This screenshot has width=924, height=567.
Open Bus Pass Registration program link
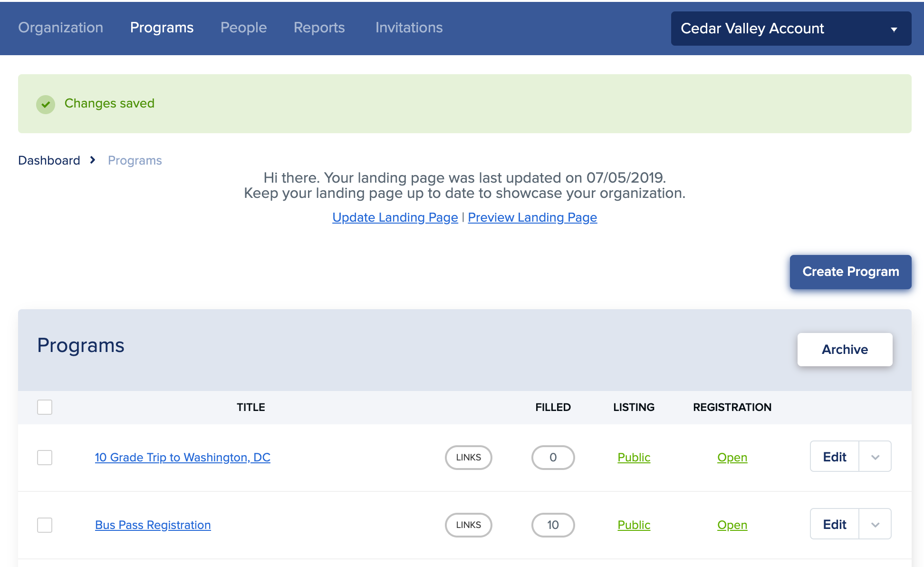153,525
